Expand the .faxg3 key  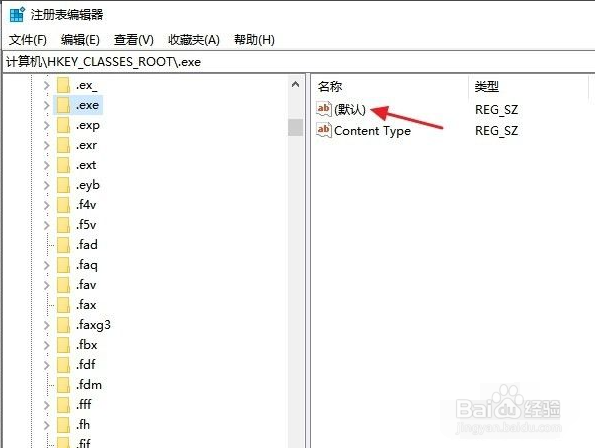pyautogui.click(x=47, y=325)
